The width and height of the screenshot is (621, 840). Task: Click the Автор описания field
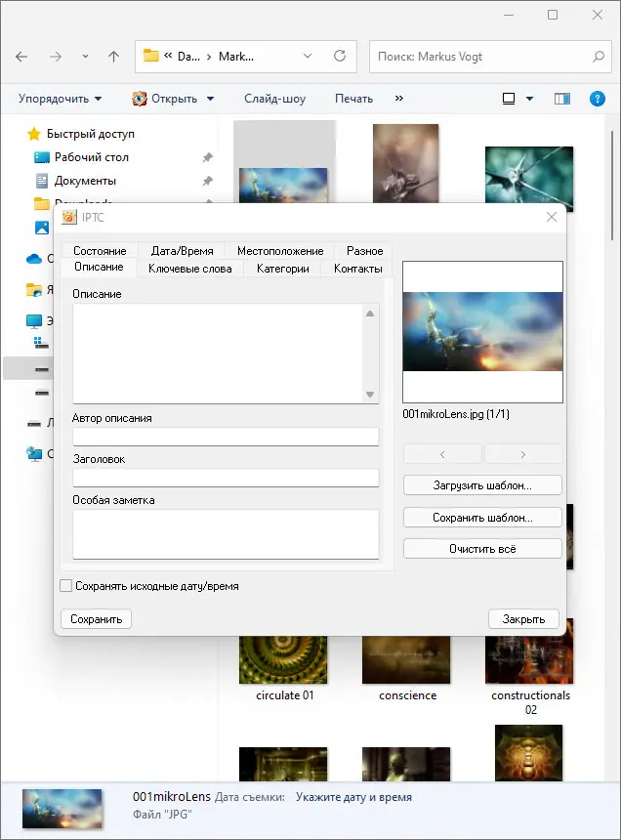click(226, 437)
